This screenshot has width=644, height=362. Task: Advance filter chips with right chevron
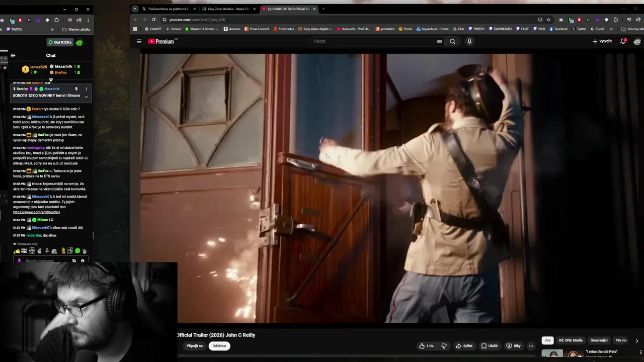coord(636,340)
